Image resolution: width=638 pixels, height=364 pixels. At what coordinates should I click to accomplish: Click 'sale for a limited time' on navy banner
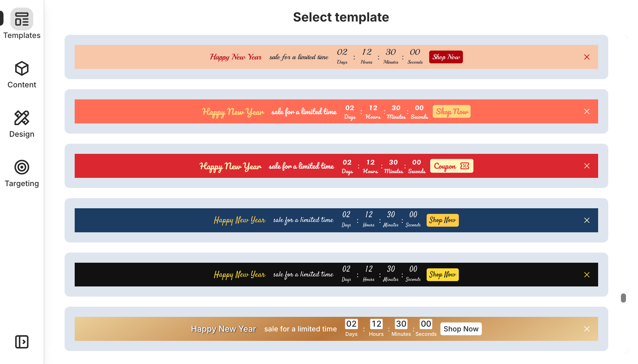click(x=303, y=220)
